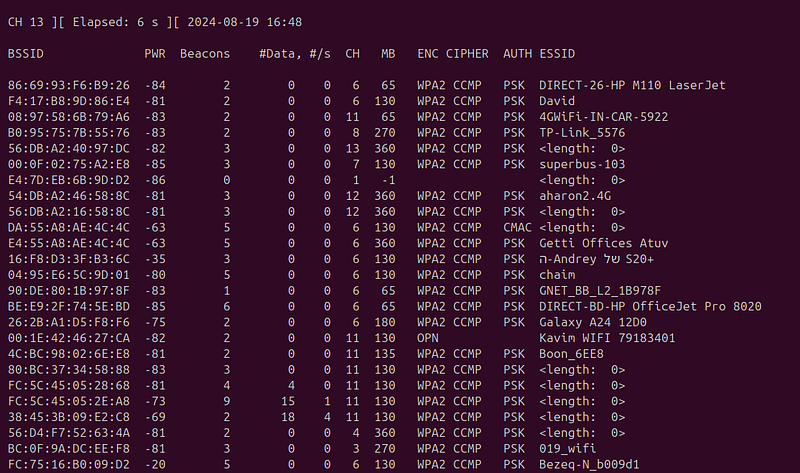Click the Beacons column header
This screenshot has height=473, width=800.
[x=205, y=54]
